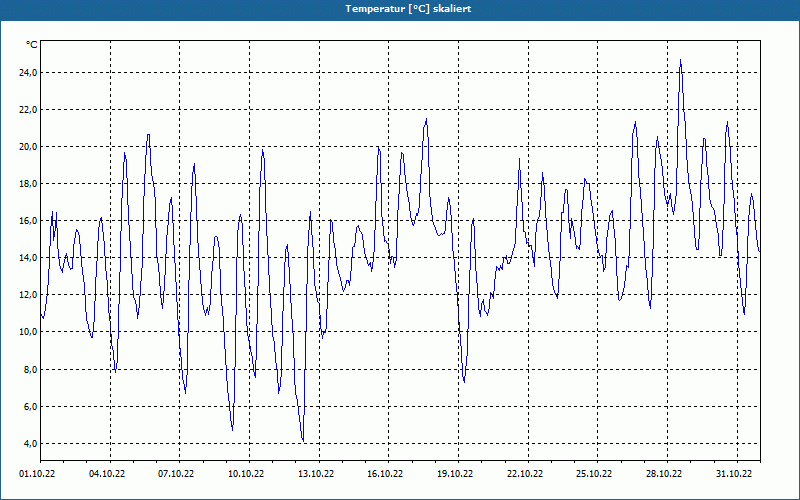This screenshot has height=500, width=800.
Task: Select the 6,0 y-axis label
Action: click(x=30, y=407)
